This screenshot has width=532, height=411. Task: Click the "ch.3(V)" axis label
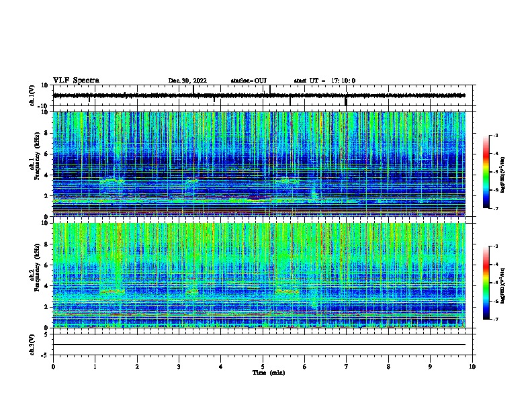(x=32, y=345)
